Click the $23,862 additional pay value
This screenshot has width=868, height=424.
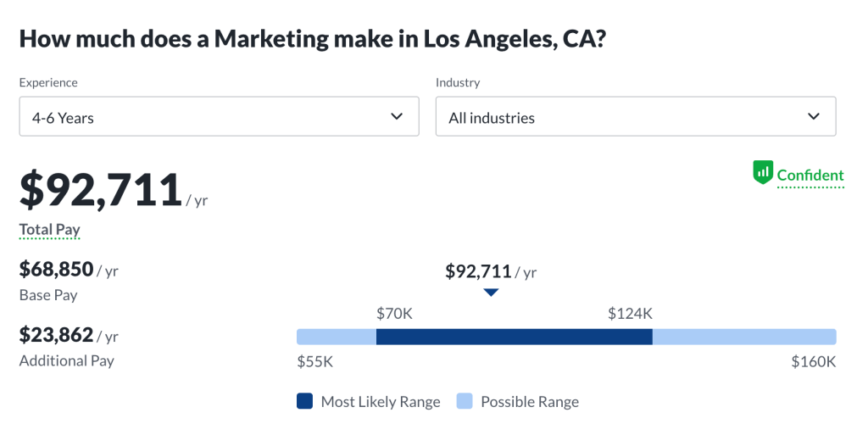[x=56, y=335]
